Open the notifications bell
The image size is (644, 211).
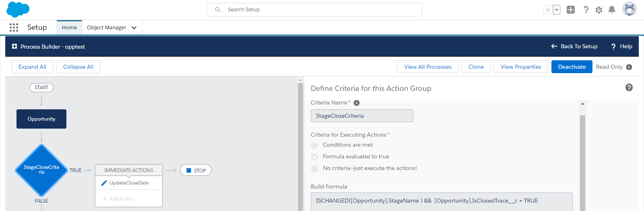click(612, 10)
